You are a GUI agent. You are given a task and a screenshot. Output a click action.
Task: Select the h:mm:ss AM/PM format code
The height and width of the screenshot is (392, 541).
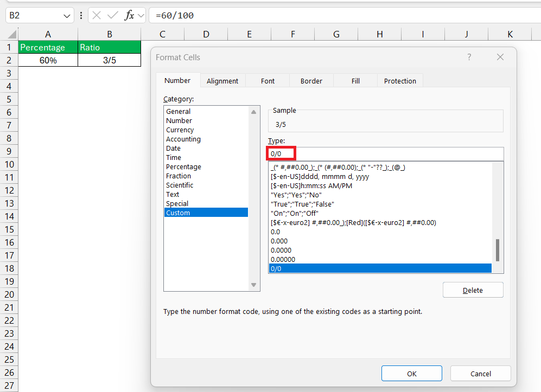click(380, 185)
